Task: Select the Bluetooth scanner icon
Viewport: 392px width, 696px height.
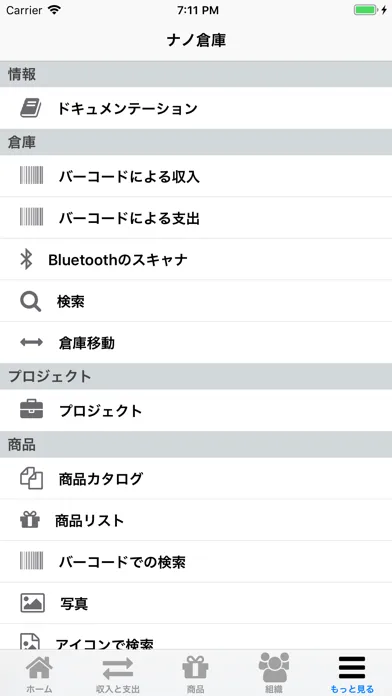Action: click(x=27, y=259)
